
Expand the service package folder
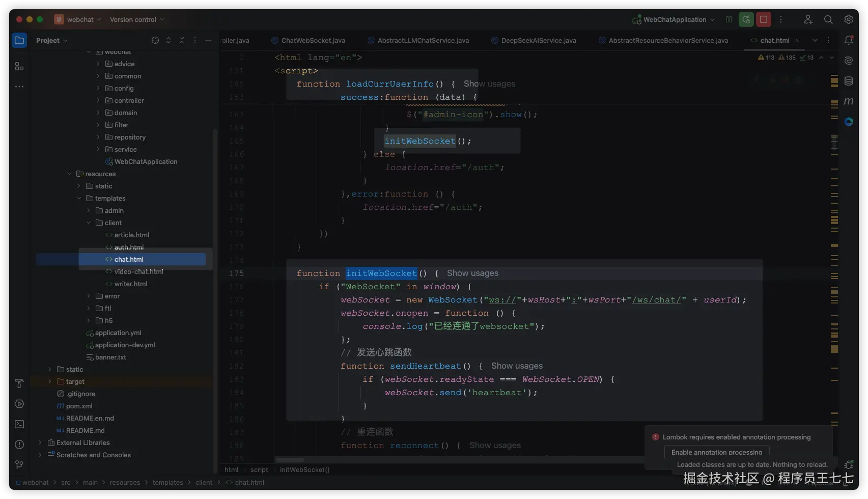[98, 150]
